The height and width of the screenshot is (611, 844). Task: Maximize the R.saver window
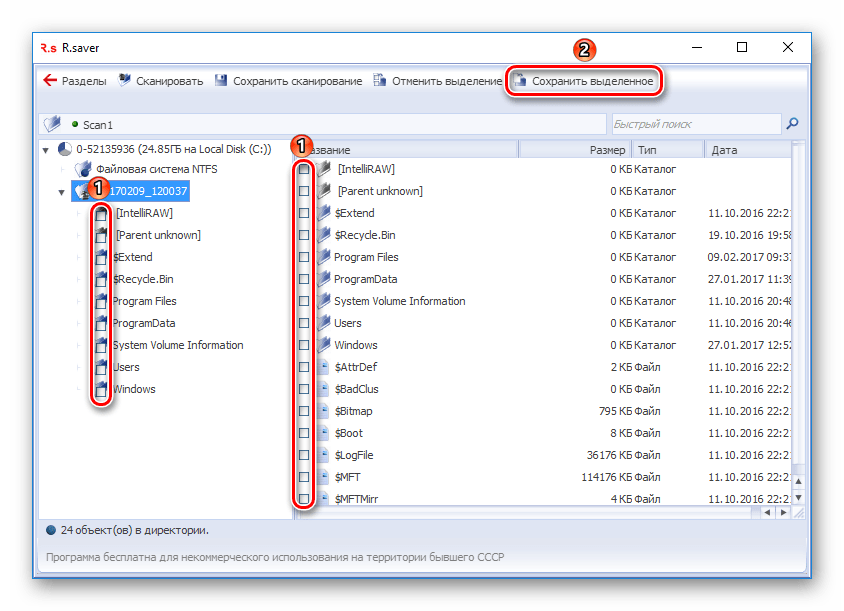tap(742, 47)
